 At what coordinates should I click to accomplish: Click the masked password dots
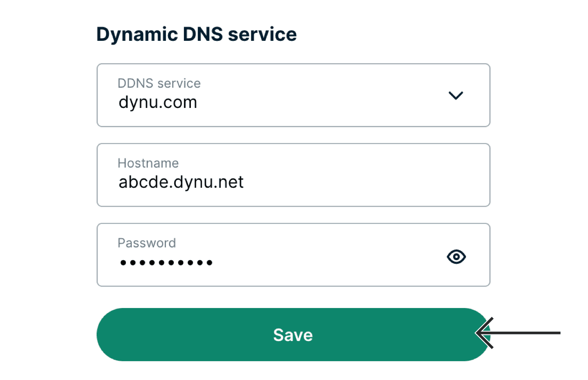[166, 263]
